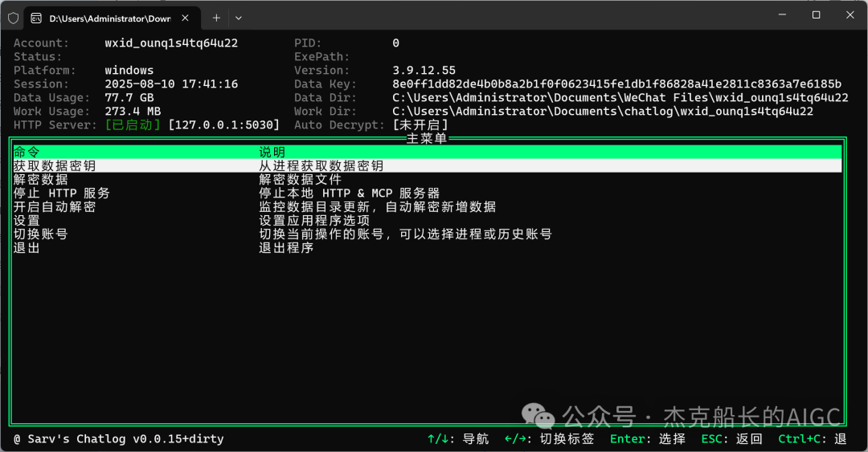Click the Enter 选择 hint
Viewport: 868px width, 452px height.
point(648,438)
